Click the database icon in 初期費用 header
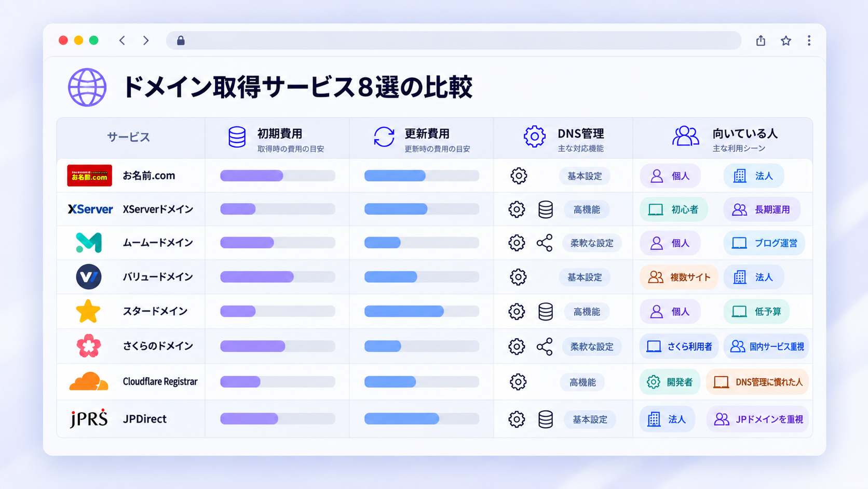Image resolution: width=868 pixels, height=489 pixels. (x=237, y=137)
